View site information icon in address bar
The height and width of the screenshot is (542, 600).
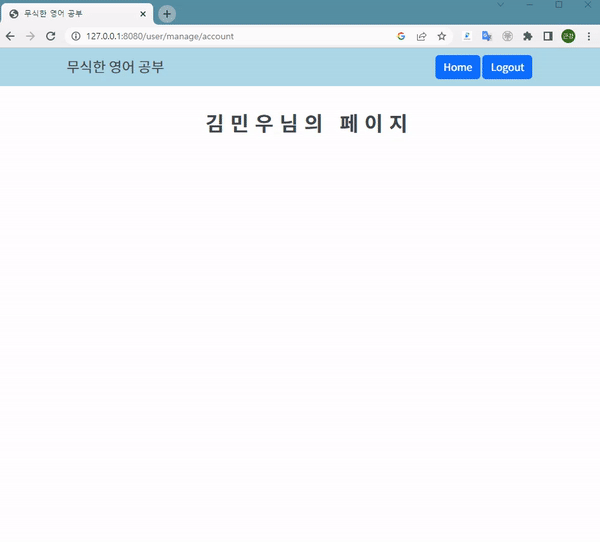coord(76,36)
